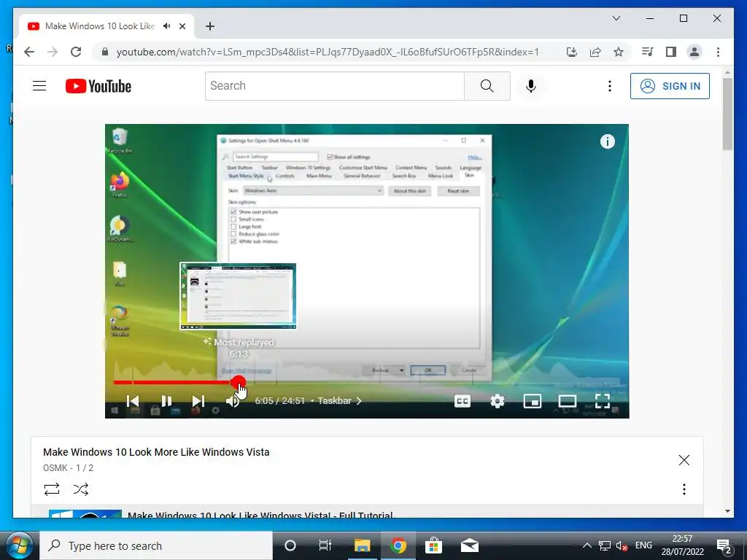Click the OSMK - 1 / 2 playlist text

[68, 467]
